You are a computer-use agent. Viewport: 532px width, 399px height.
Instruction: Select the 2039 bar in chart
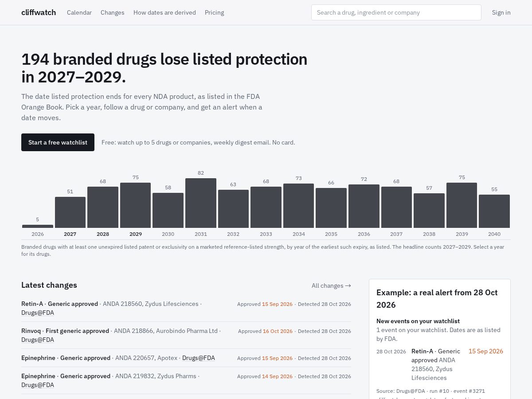[x=462, y=205]
